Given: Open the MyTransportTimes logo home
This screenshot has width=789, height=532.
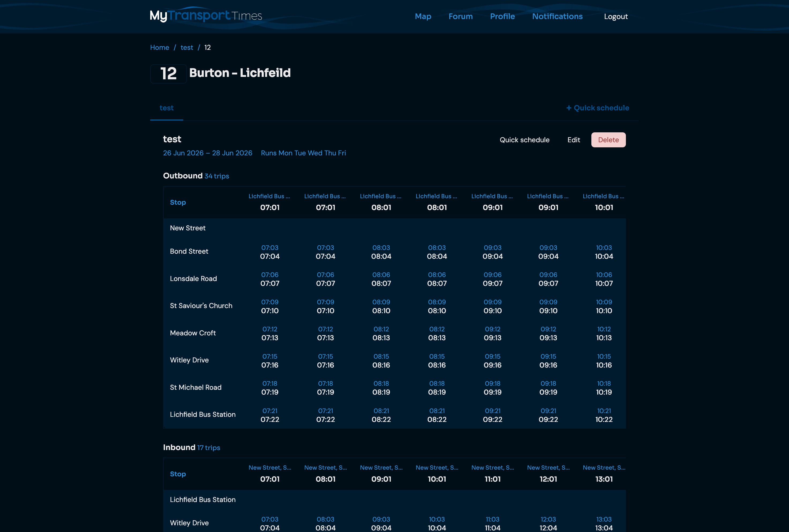Looking at the screenshot, I should click(x=206, y=15).
